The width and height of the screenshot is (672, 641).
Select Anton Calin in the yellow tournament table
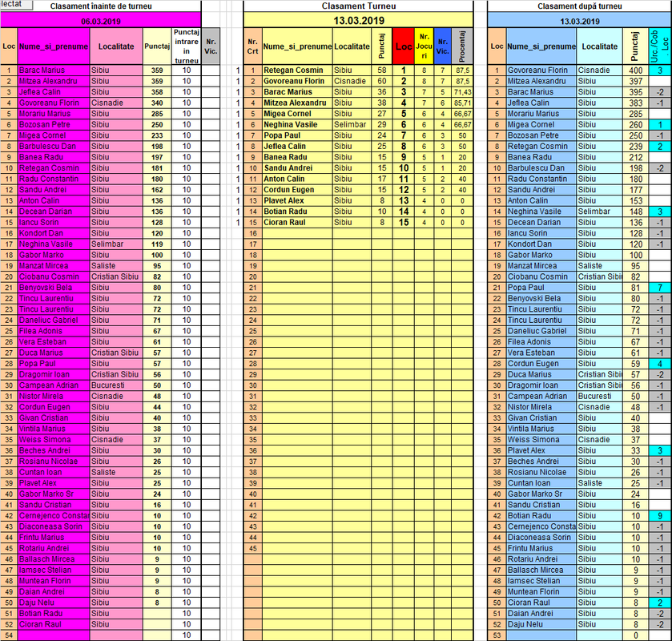point(297,179)
